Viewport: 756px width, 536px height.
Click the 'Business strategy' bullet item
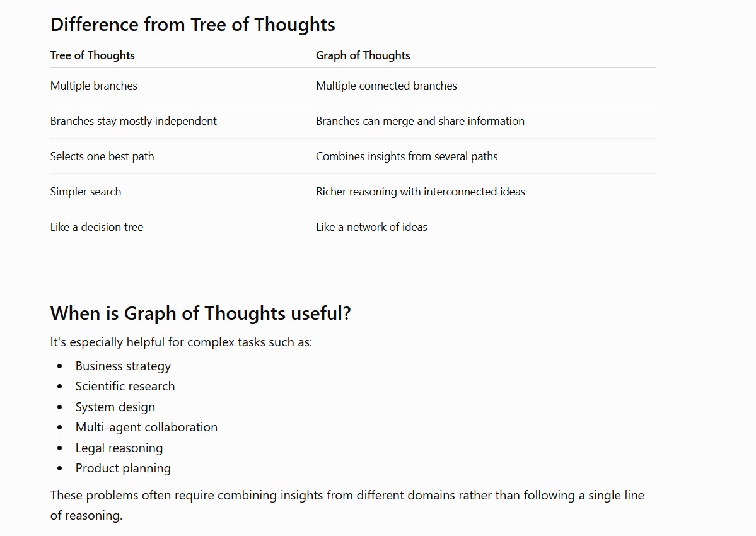click(123, 366)
